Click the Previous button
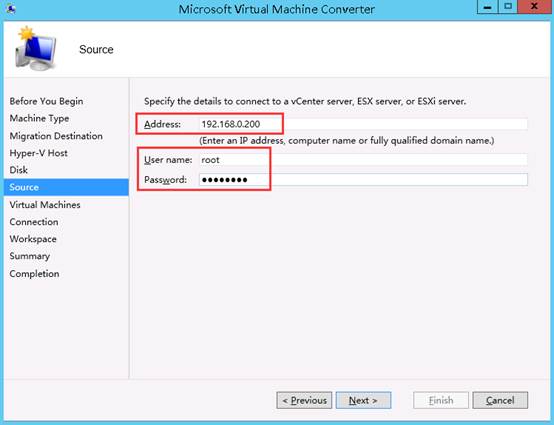 304,400
